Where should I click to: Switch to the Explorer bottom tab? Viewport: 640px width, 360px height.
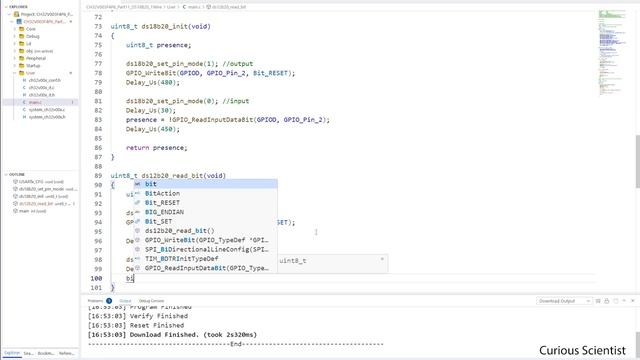[x=12, y=353]
